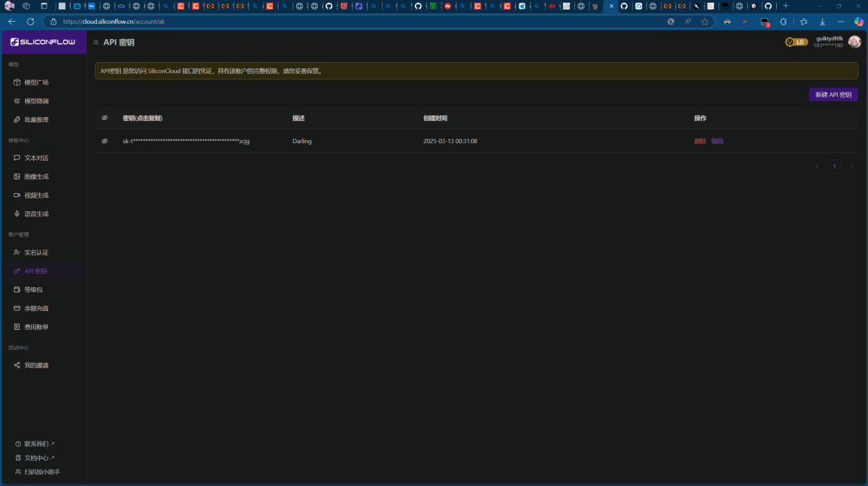The image size is (868, 486).
Task: Toggle visibility of all keys in the header row
Action: [104, 118]
